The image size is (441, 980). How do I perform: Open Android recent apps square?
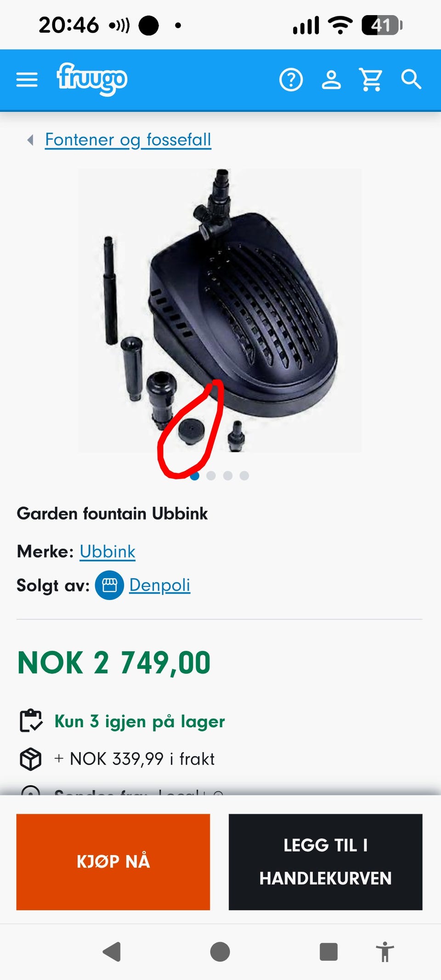[328, 952]
